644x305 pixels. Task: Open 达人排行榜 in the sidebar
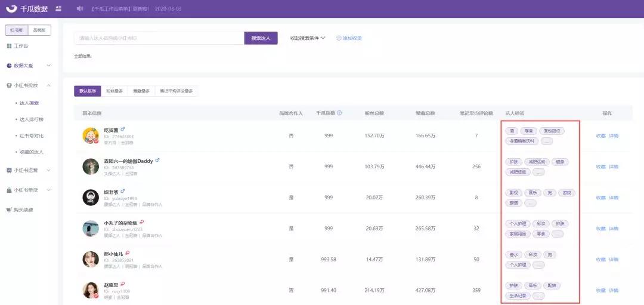click(31, 119)
